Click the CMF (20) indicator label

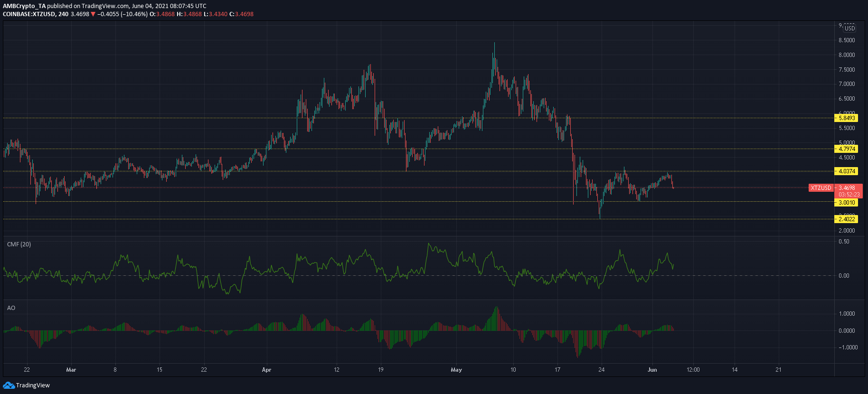pos(19,244)
